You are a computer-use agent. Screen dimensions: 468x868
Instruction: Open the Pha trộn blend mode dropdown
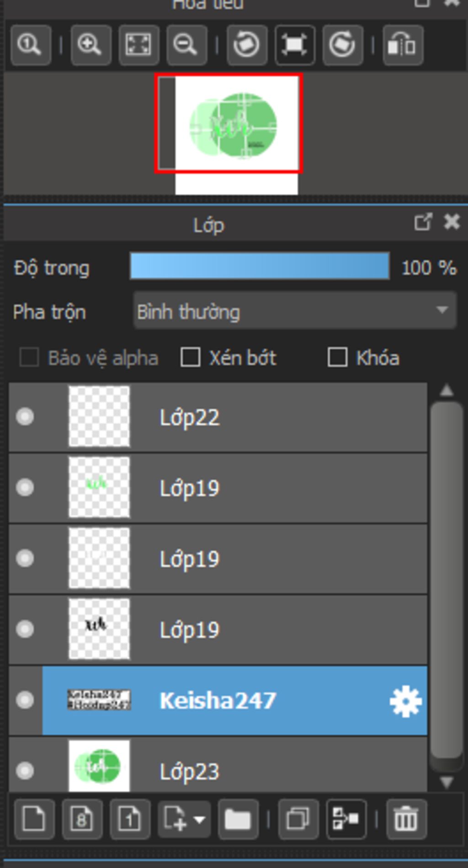pyautogui.click(x=294, y=311)
